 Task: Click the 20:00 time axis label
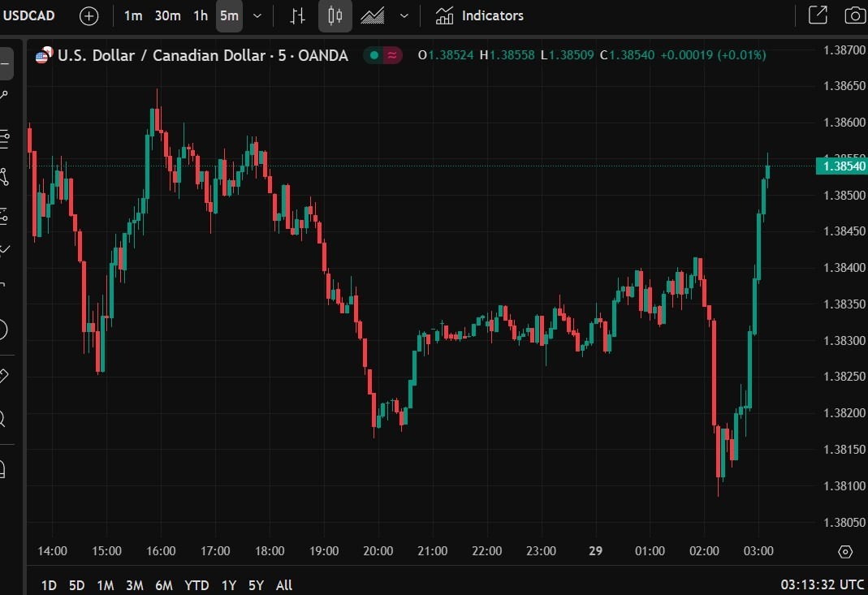click(x=378, y=550)
